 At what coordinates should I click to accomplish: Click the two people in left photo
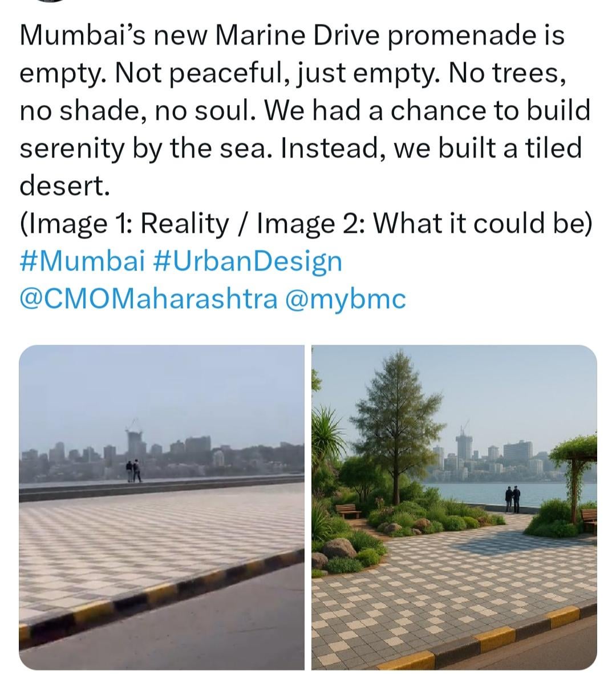point(133,471)
